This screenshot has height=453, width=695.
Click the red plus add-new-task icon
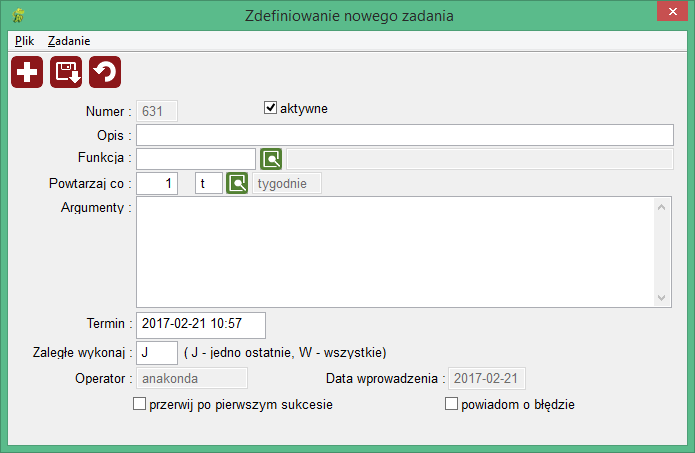27,72
